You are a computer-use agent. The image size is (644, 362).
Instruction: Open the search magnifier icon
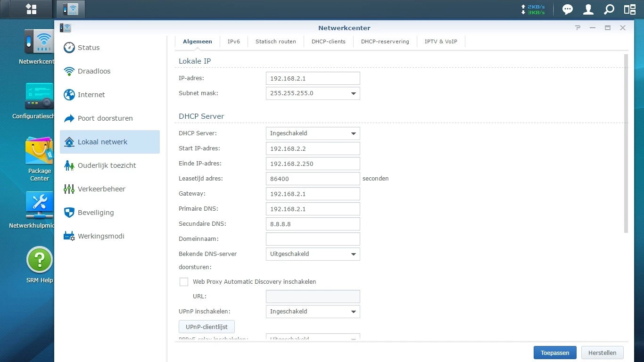click(609, 9)
